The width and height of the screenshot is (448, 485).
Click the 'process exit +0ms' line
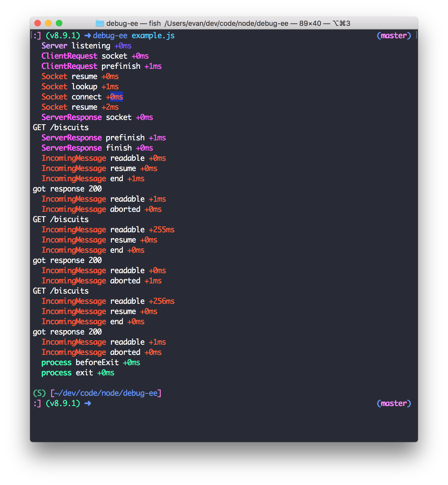pos(78,373)
